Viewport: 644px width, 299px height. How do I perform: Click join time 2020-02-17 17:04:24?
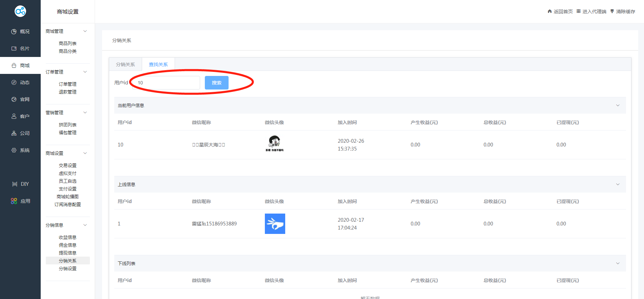(x=351, y=224)
